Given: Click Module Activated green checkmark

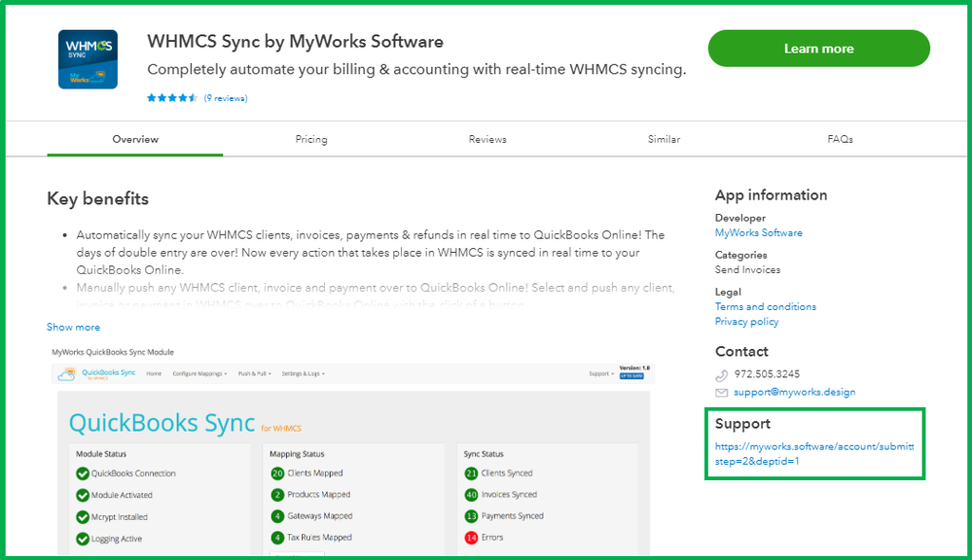Looking at the screenshot, I should click(83, 496).
